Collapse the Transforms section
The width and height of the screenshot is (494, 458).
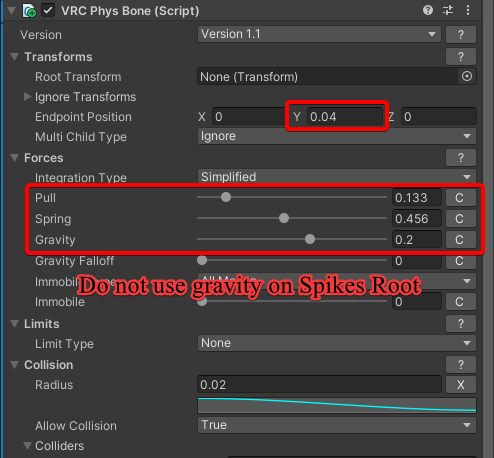point(14,57)
